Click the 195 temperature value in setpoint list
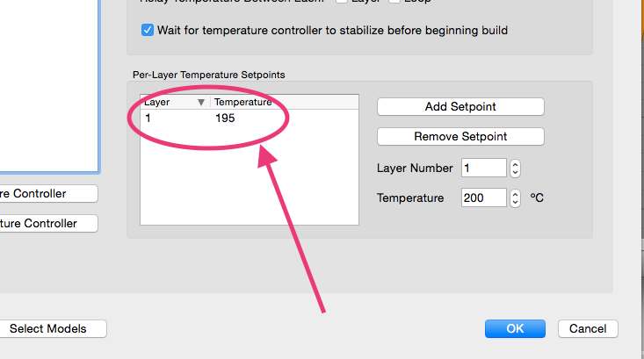Image resolution: width=644 pixels, height=359 pixels. 225,118
